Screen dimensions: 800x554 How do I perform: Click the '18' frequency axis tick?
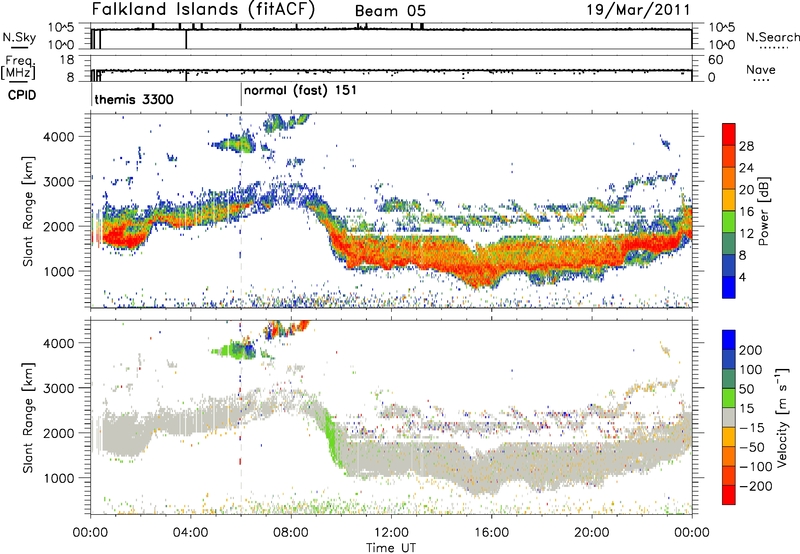coord(67,60)
